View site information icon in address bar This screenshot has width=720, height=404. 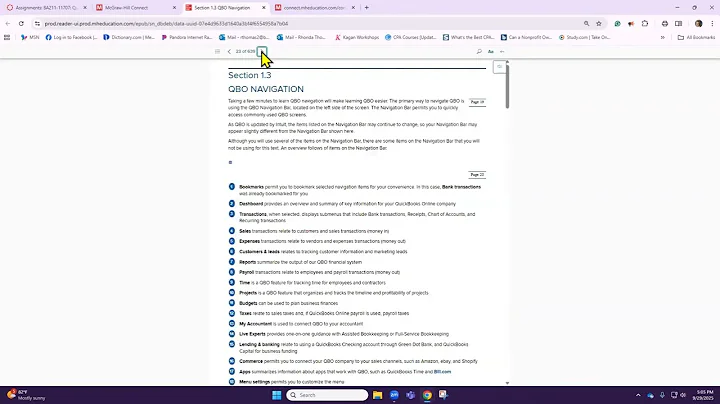pyautogui.click(x=37, y=23)
